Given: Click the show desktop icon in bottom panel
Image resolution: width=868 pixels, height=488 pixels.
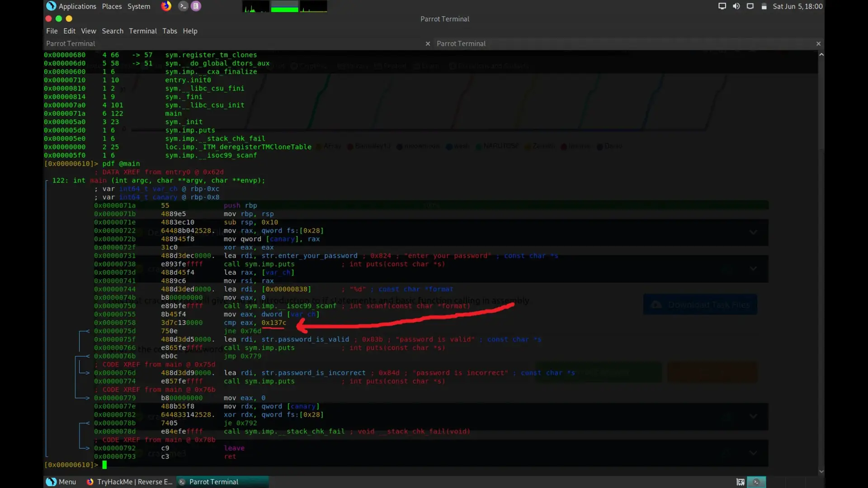Looking at the screenshot, I should [741, 482].
